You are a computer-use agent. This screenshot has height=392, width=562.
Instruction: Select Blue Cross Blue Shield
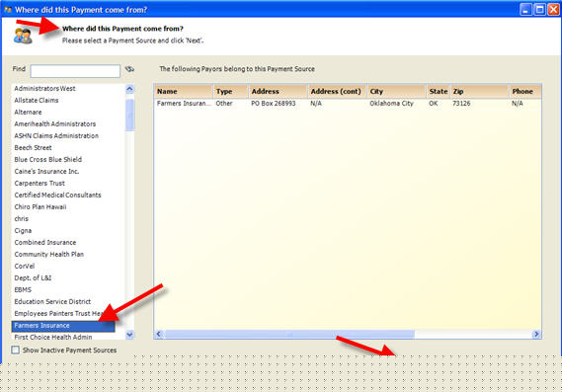(x=48, y=159)
